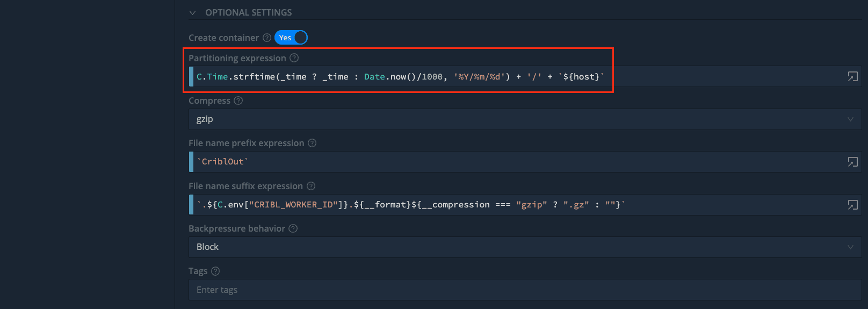Open expanded editor for CriblOut prefix expression
Viewport: 868px width, 309px height.
pos(852,162)
